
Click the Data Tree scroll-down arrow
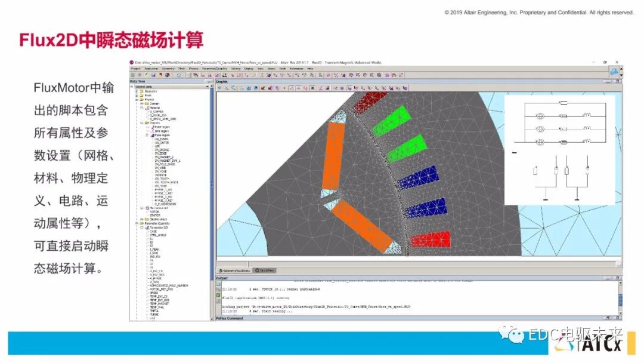(x=212, y=319)
